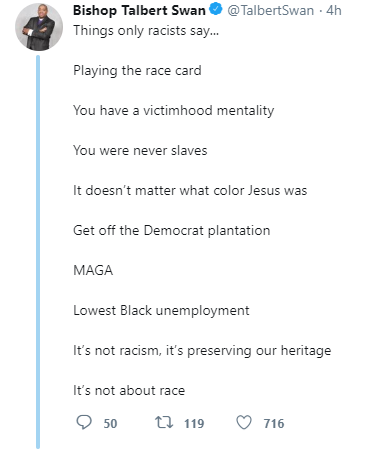Click the "You have a victimhood mentality" line

(x=174, y=111)
